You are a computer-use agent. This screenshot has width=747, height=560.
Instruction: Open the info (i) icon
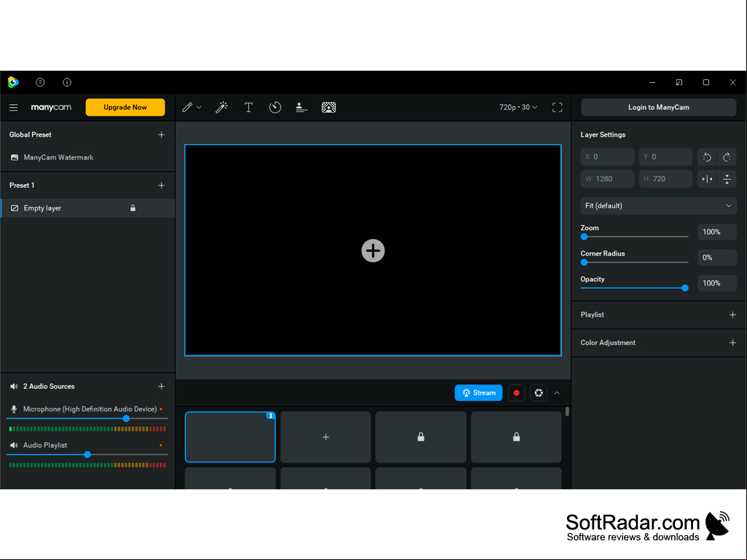(67, 82)
